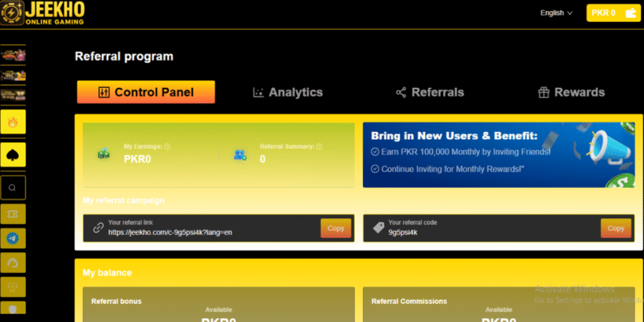
Task: Copy the referral link
Action: pos(336,228)
